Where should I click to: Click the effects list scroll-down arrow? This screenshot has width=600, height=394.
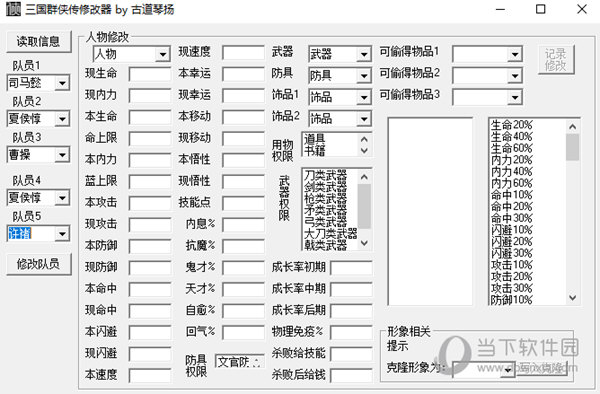572,298
